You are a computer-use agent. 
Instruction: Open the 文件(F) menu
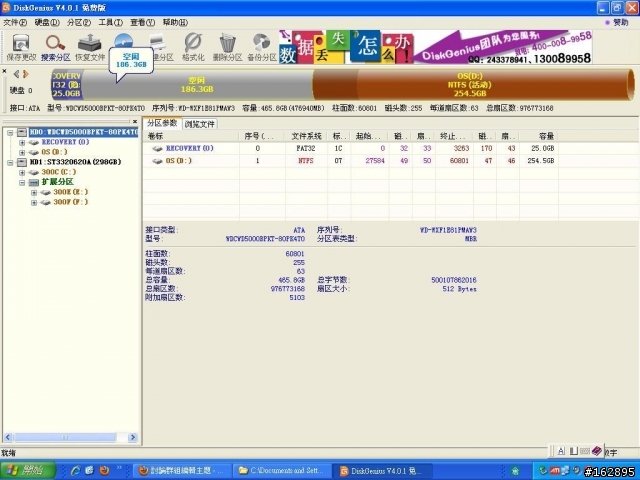click(15, 22)
